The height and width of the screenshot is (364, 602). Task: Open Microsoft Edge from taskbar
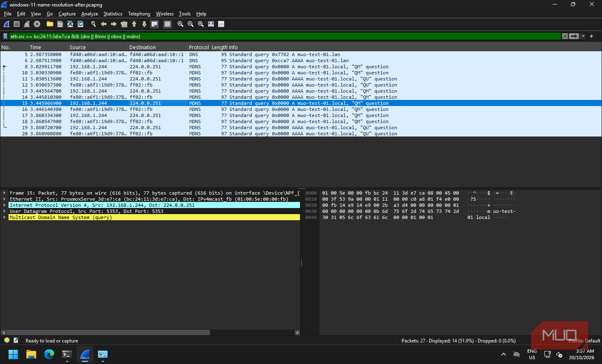pos(49,354)
